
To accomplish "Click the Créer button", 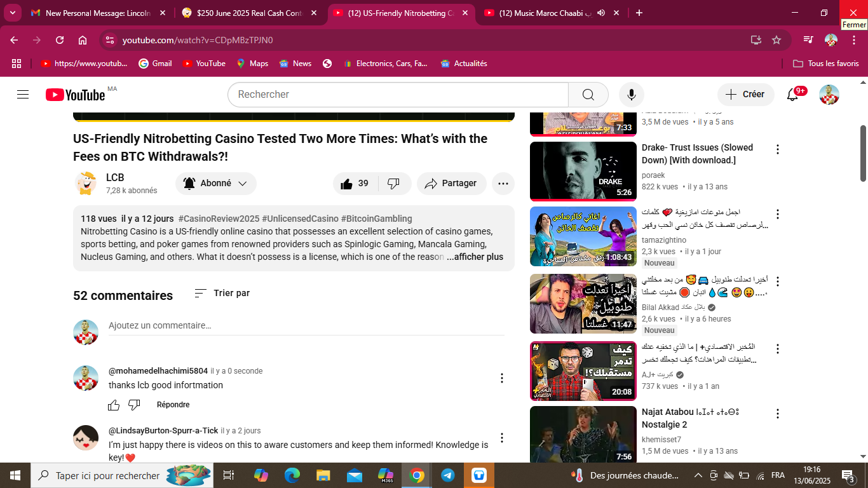I will (x=746, y=95).
